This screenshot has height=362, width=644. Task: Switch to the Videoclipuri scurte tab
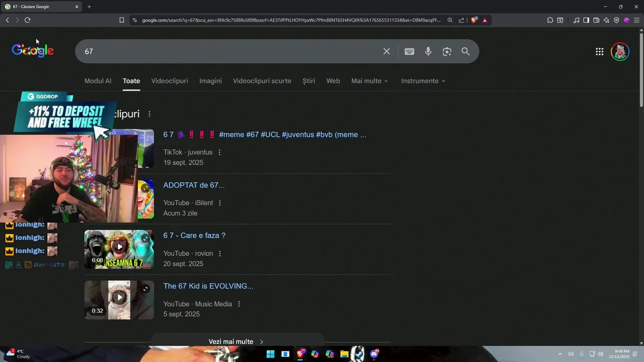tap(262, 81)
